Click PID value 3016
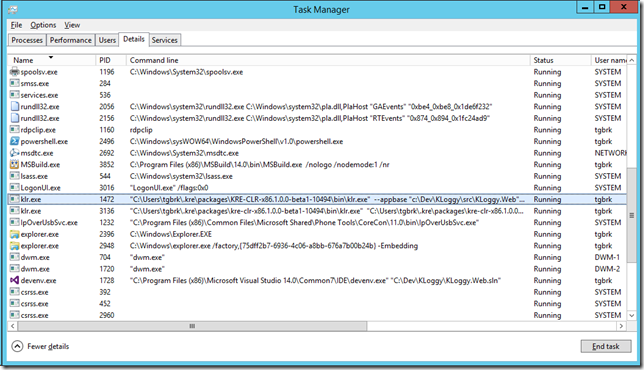Screen dimensions: 644x370 [x=107, y=188]
